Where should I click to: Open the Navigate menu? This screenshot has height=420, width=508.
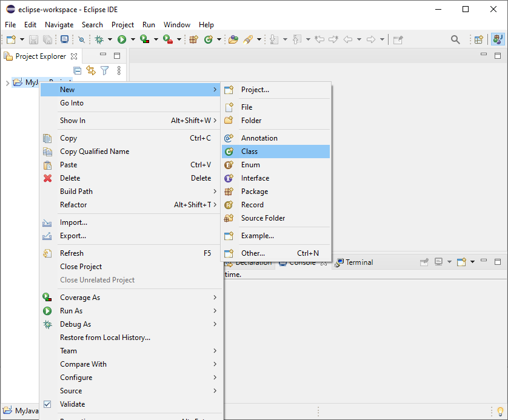[x=59, y=25]
